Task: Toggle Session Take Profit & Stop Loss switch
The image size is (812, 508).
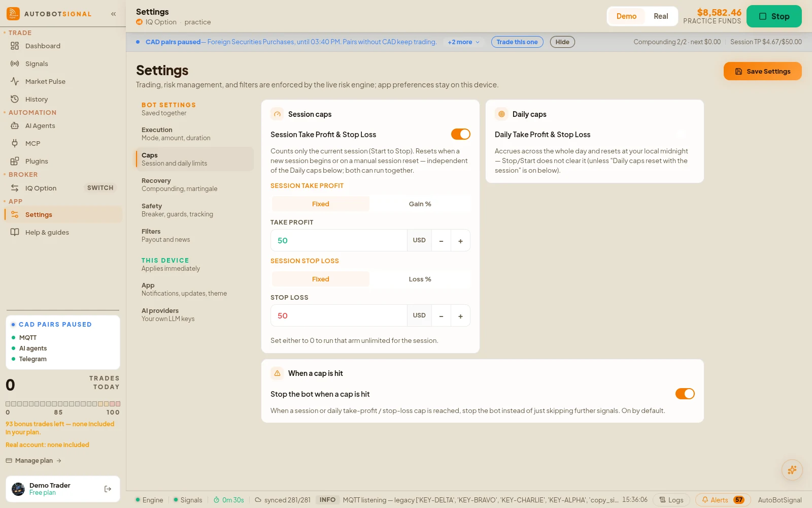Action: 460,134
